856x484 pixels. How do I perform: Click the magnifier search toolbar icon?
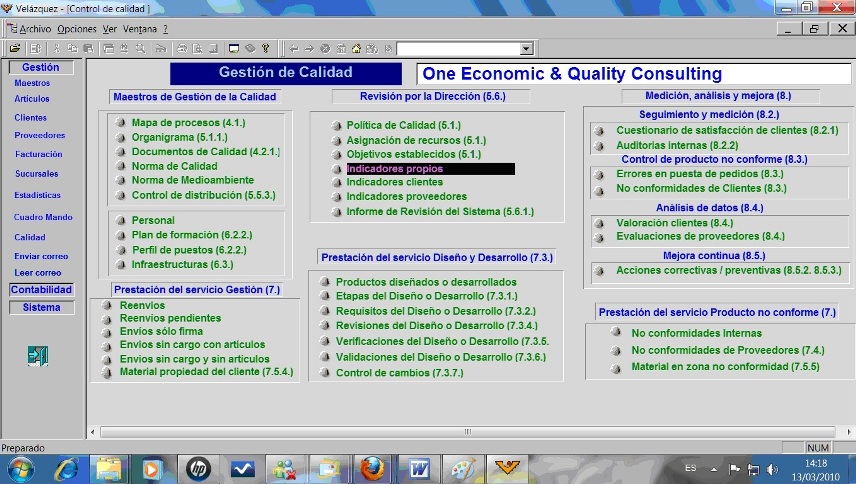click(x=140, y=49)
